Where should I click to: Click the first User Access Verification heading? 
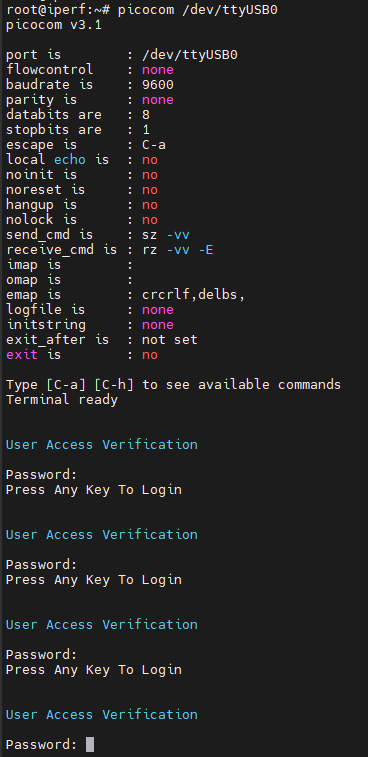pos(101,445)
